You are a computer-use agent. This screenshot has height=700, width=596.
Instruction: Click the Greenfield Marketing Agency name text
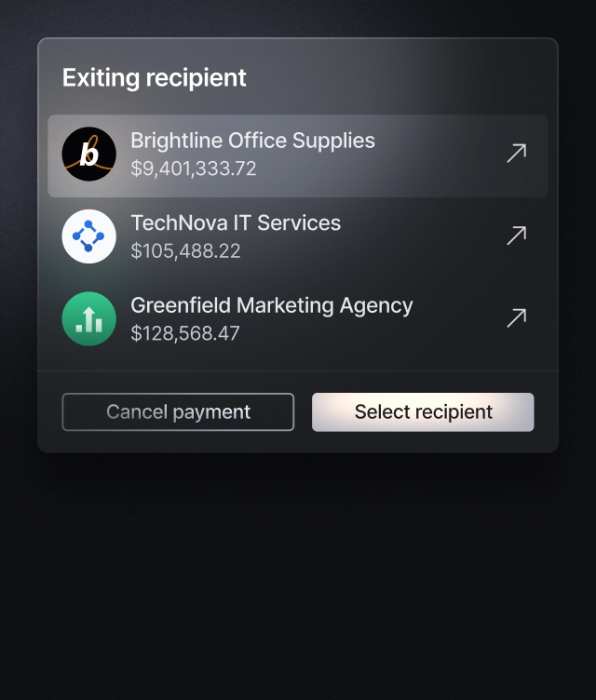point(271,304)
